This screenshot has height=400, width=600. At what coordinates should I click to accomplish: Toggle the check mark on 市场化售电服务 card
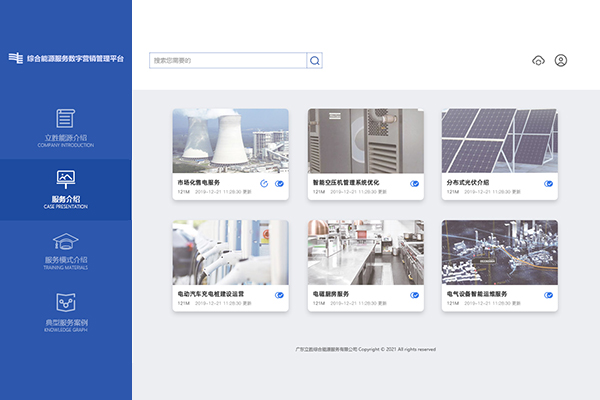coord(279,183)
